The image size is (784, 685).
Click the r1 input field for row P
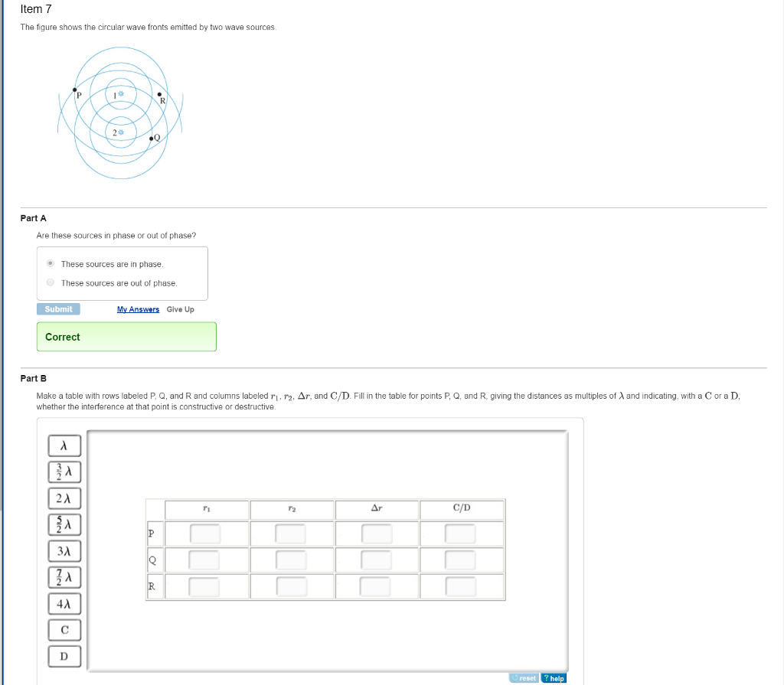[x=205, y=534]
